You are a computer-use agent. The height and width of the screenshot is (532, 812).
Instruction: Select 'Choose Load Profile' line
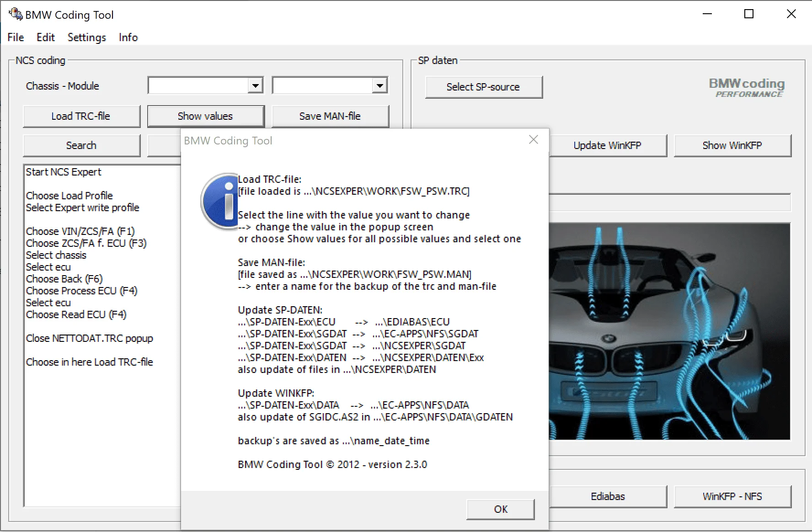69,196
